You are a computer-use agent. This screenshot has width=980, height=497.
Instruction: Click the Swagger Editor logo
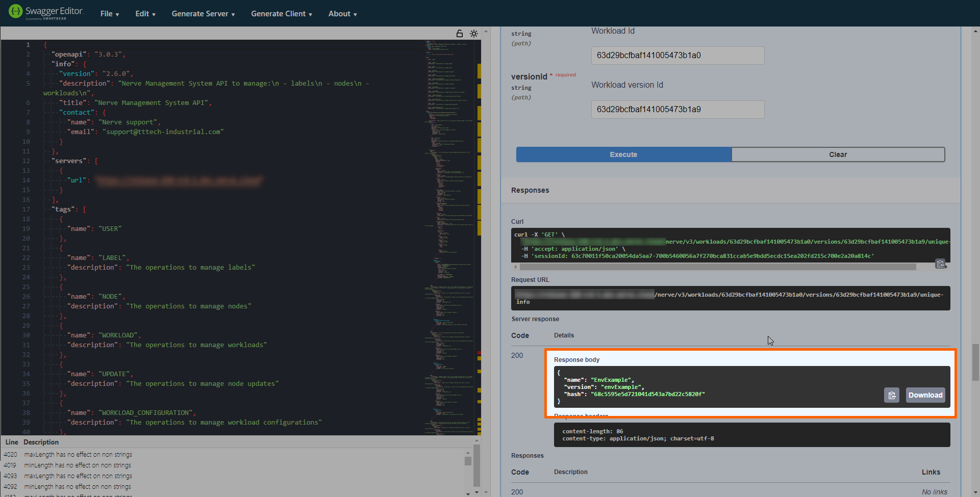[46, 12]
